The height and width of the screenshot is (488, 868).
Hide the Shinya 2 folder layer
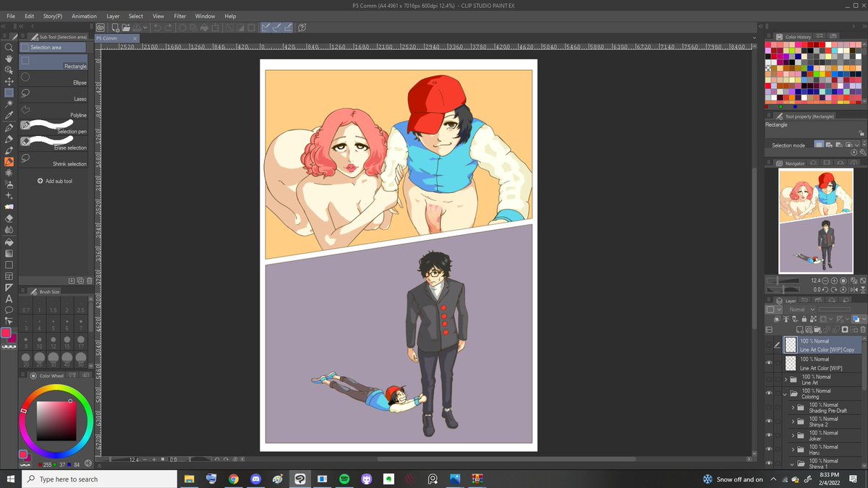769,421
